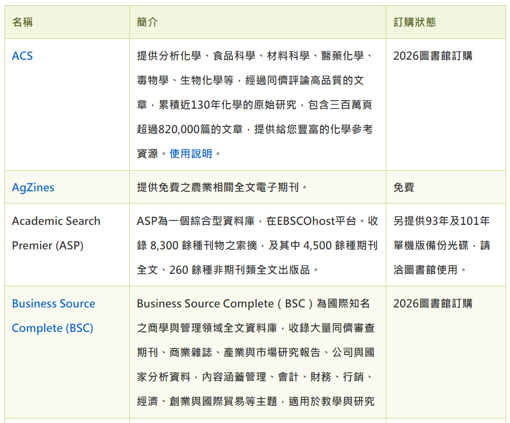Click the 簡介 column header
The width and height of the screenshot is (510, 423).
coord(147,22)
